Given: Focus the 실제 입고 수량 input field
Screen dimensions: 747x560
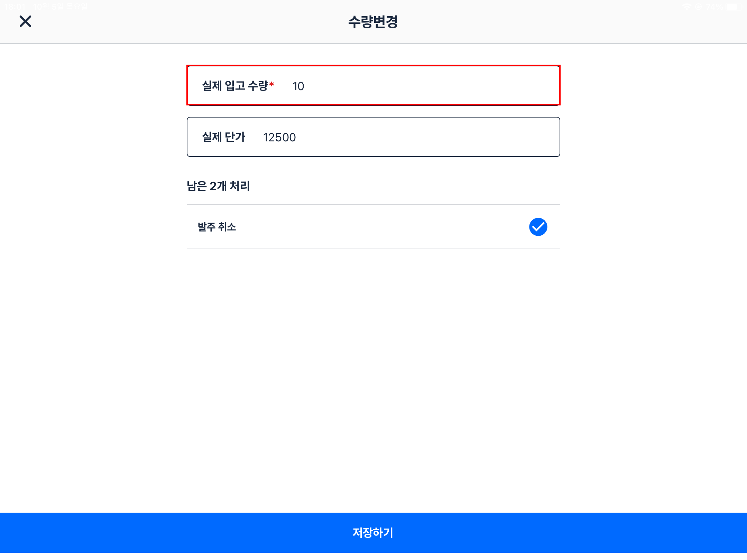Looking at the screenshot, I should tap(415, 86).
